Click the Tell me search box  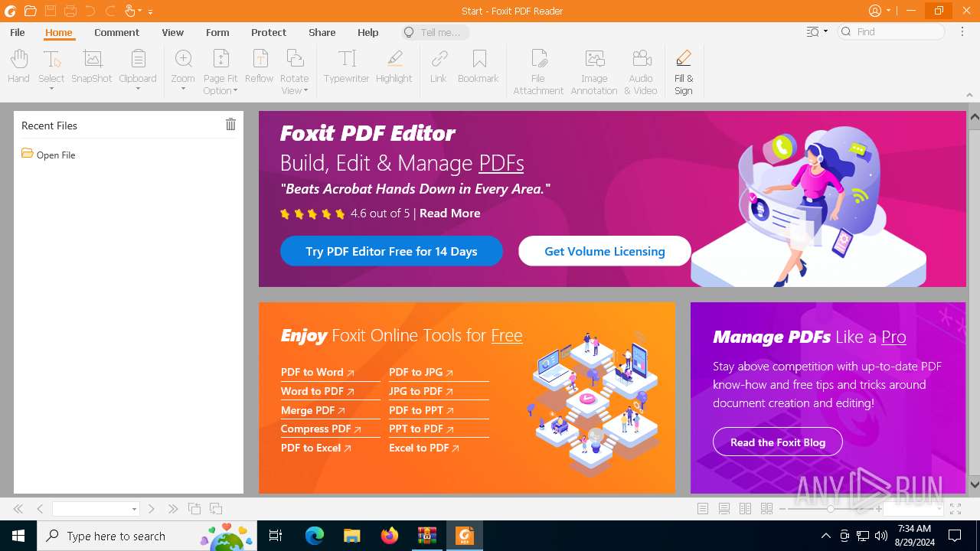pyautogui.click(x=435, y=32)
